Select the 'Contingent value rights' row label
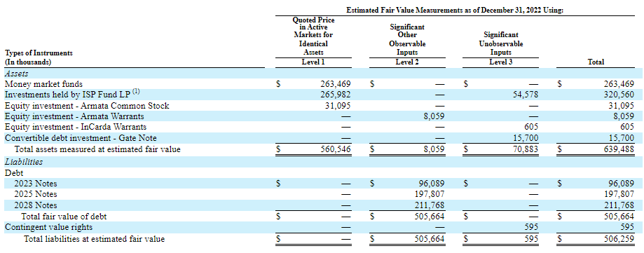644x253 pixels. click(x=48, y=226)
